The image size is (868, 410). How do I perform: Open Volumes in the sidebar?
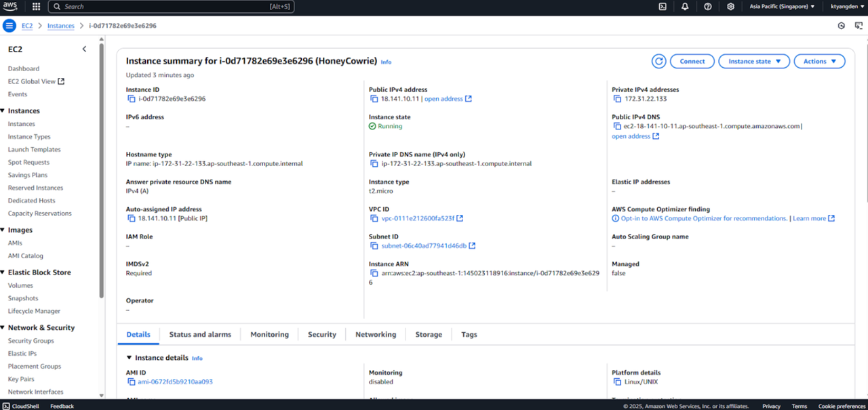pos(20,286)
